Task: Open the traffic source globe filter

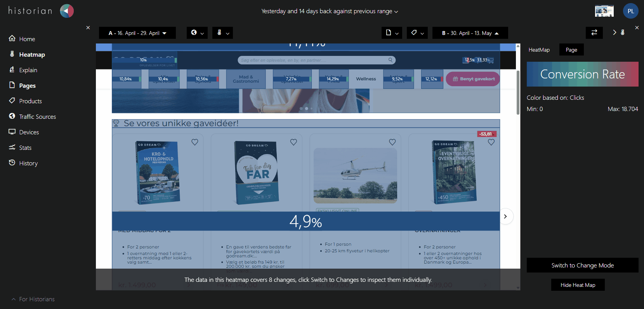Action: tap(197, 33)
